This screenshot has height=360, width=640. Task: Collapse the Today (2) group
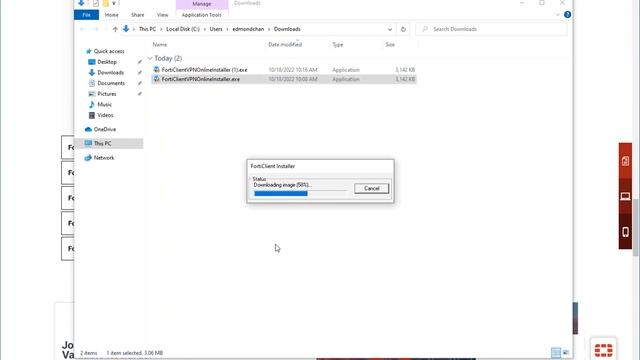tap(150, 58)
